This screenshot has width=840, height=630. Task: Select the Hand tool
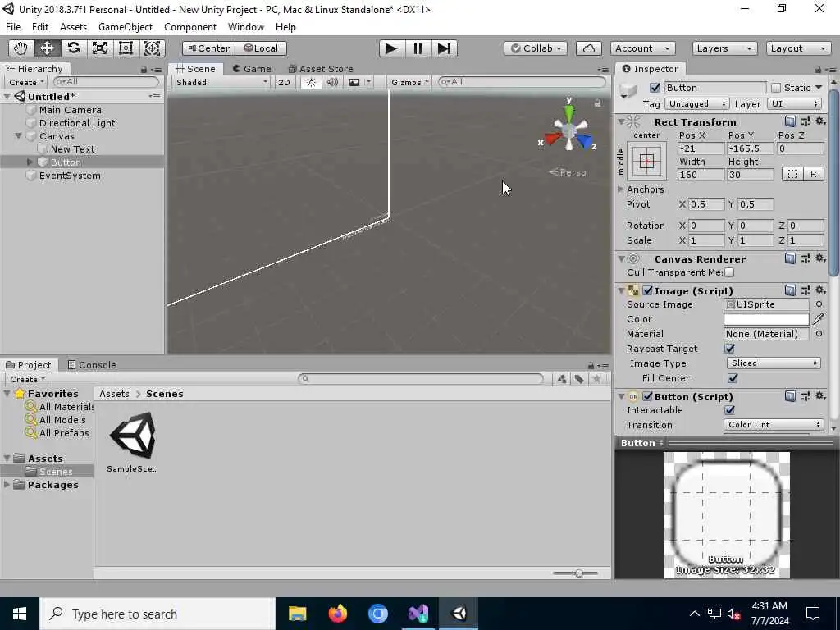[x=21, y=48]
